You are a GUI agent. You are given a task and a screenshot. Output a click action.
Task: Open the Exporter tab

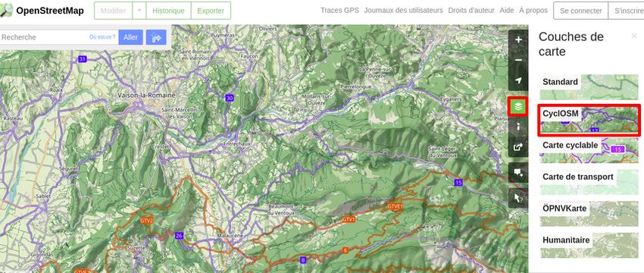[211, 11]
